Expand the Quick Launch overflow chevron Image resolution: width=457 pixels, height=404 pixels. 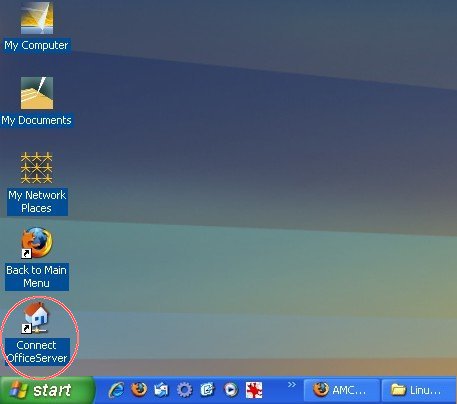tap(292, 385)
